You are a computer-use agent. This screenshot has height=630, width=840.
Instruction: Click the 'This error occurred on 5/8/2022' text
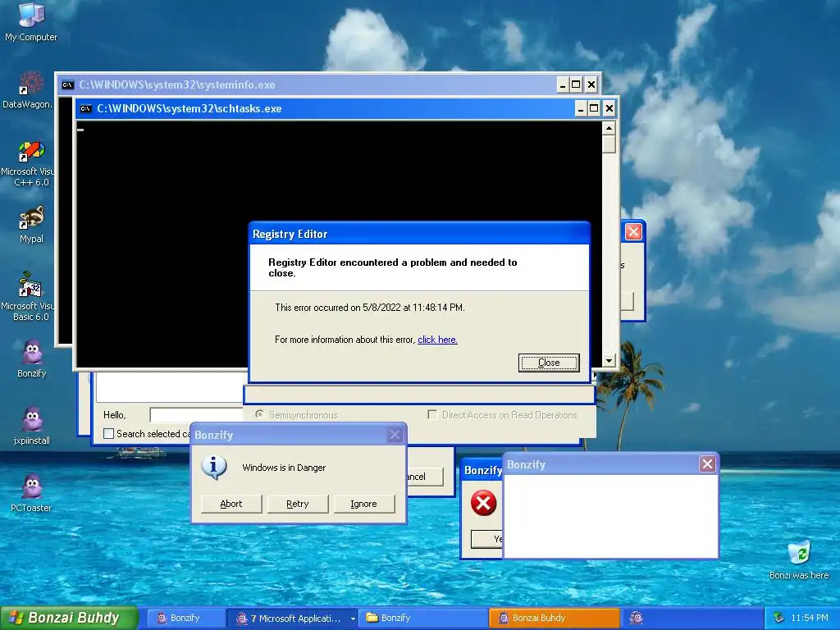(x=370, y=308)
